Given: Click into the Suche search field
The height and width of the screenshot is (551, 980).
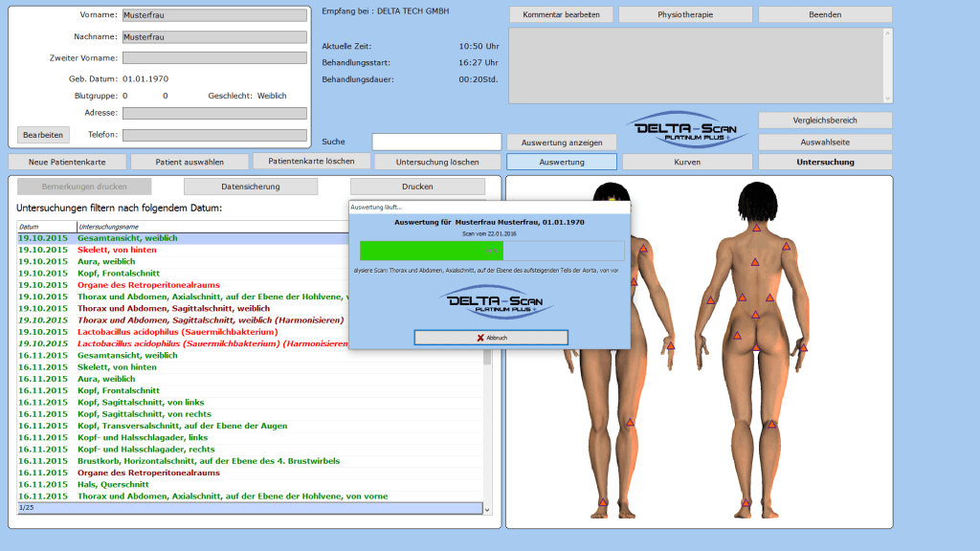Looking at the screenshot, I should [436, 142].
